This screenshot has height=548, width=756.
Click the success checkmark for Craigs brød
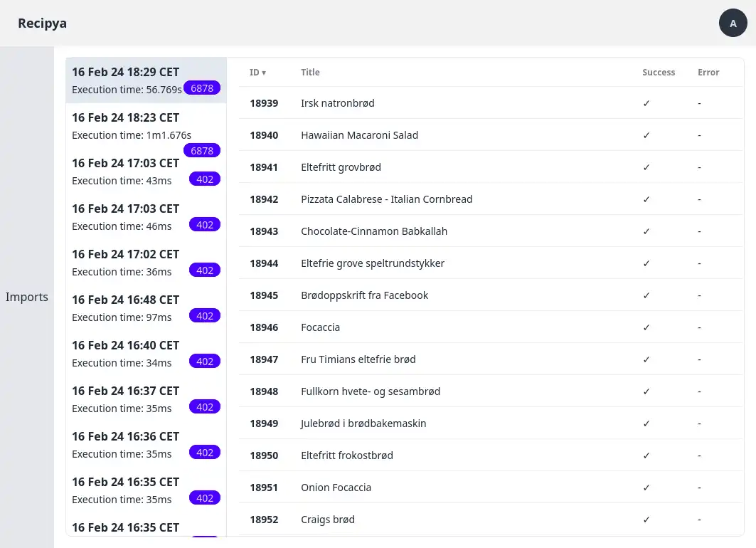tap(646, 520)
